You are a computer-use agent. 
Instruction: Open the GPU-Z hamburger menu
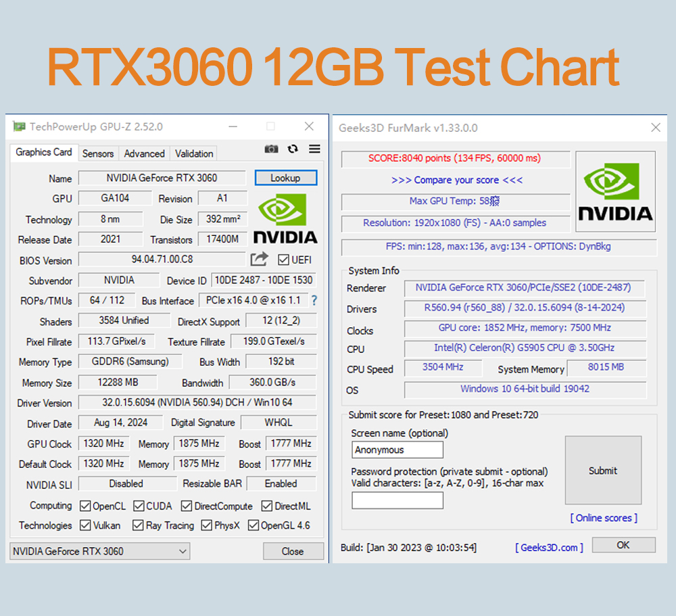point(315,149)
